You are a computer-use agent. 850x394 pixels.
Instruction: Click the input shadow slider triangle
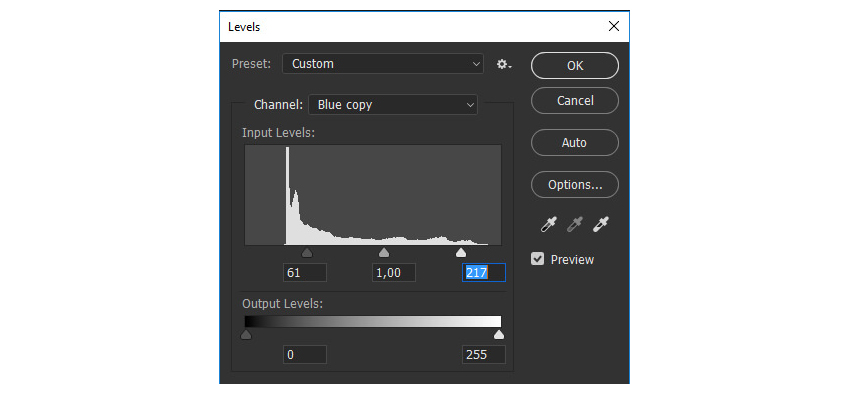[x=307, y=253]
